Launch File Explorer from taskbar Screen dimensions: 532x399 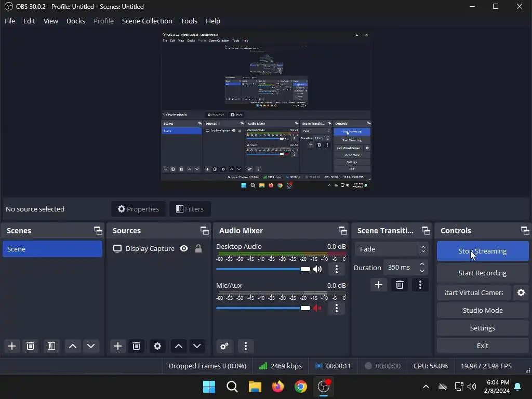[x=255, y=387]
